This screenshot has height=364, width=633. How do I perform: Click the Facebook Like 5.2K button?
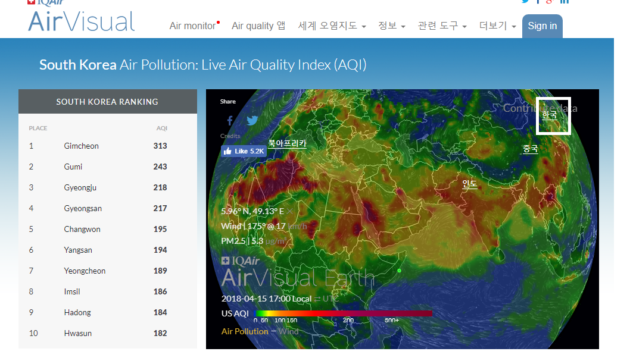pos(244,151)
